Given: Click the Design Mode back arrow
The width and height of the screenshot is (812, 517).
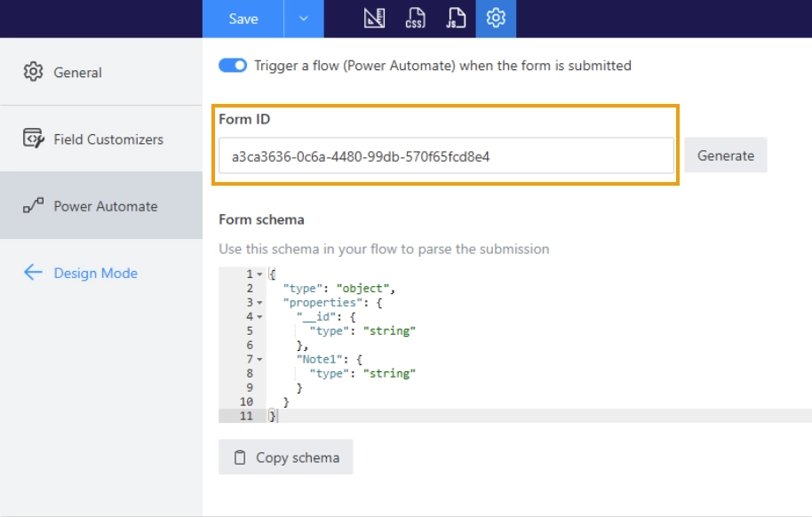Looking at the screenshot, I should click(x=33, y=273).
